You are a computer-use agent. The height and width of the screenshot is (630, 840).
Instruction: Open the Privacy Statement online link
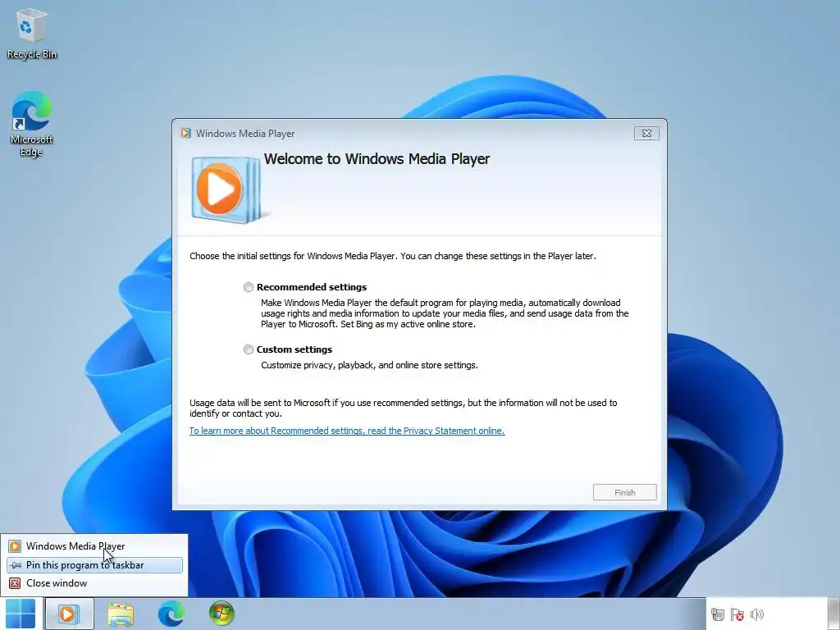(x=347, y=431)
